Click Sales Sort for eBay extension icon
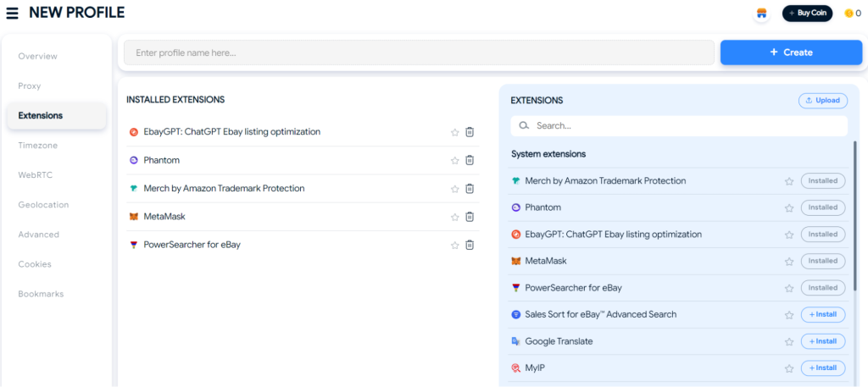 [516, 314]
